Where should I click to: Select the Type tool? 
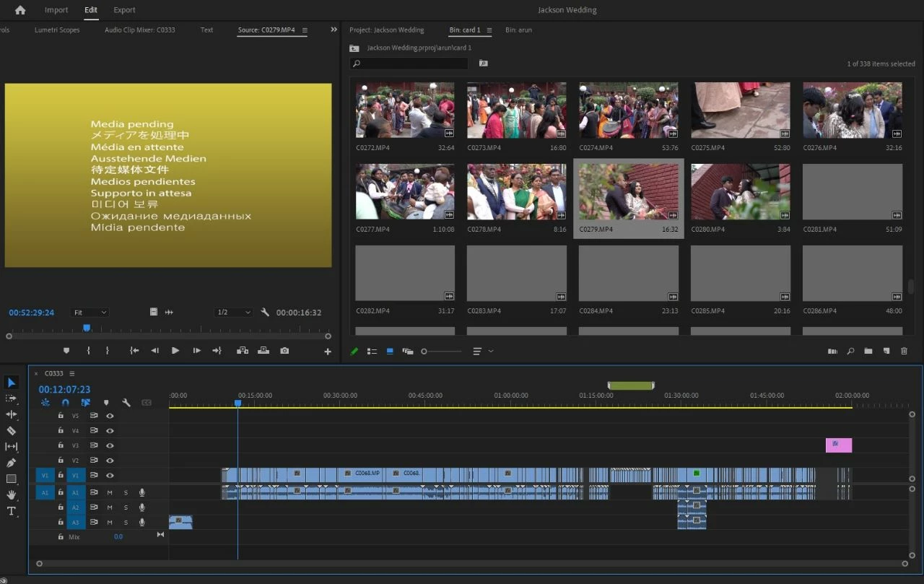12,511
